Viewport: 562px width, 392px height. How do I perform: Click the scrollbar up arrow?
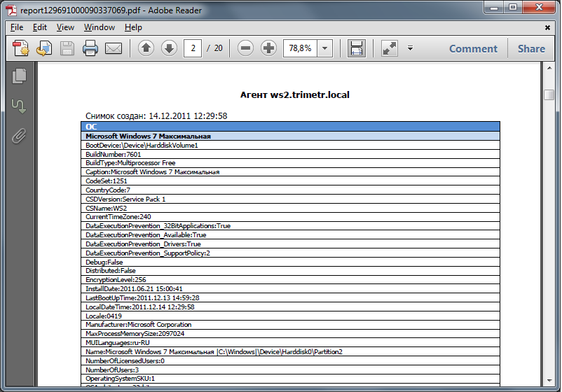coord(549,68)
